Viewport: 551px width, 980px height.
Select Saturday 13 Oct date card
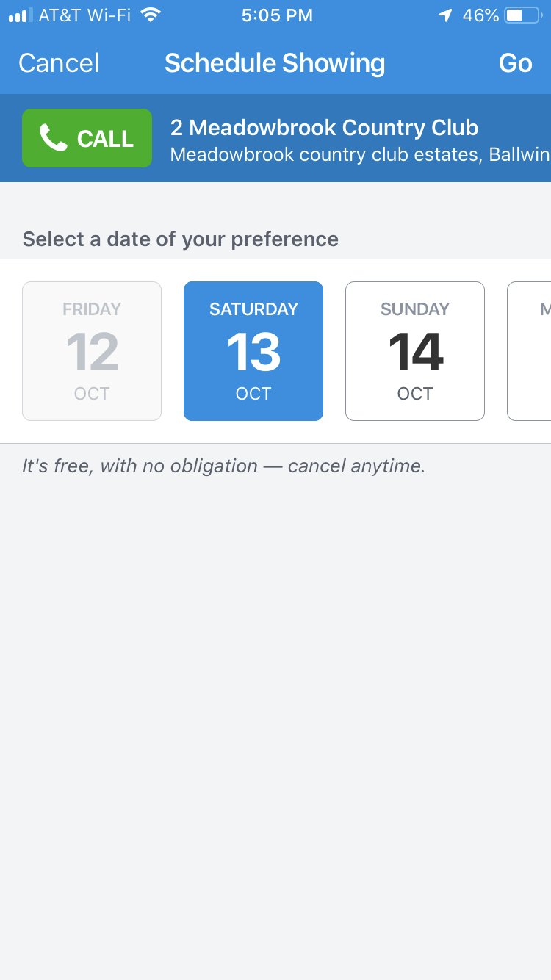coord(253,351)
